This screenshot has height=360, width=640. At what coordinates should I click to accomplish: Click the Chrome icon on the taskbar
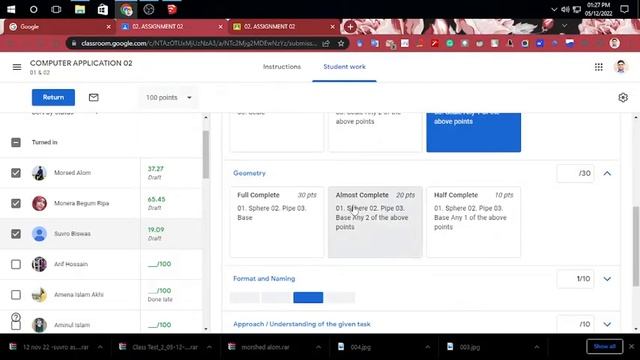pos(126,9)
